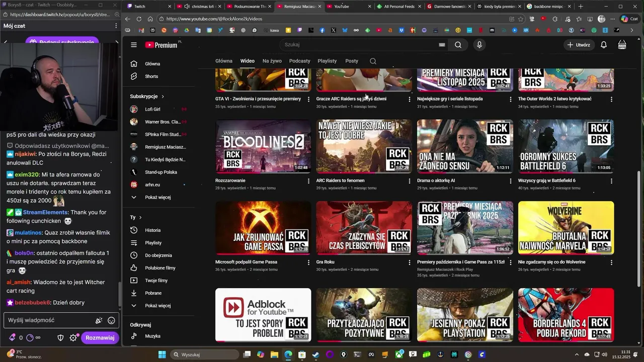Image resolution: width=644 pixels, height=362 pixels.
Task: Open Twoje filmy in sidebar
Action: point(156,281)
